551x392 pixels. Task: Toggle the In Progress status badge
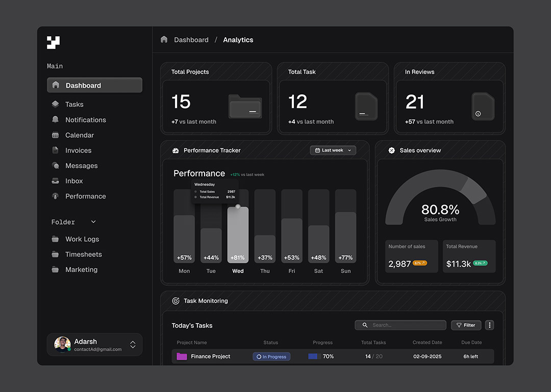tap(271, 356)
